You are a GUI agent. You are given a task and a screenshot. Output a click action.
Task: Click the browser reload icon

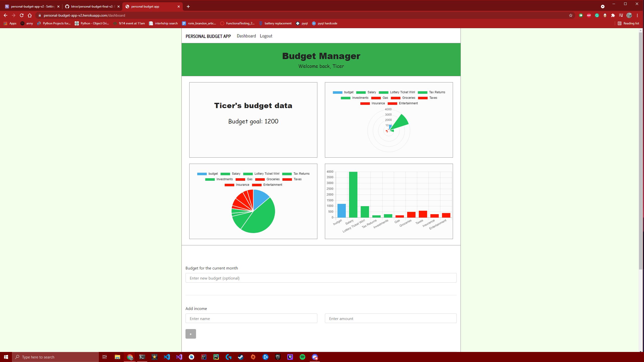[x=22, y=15]
